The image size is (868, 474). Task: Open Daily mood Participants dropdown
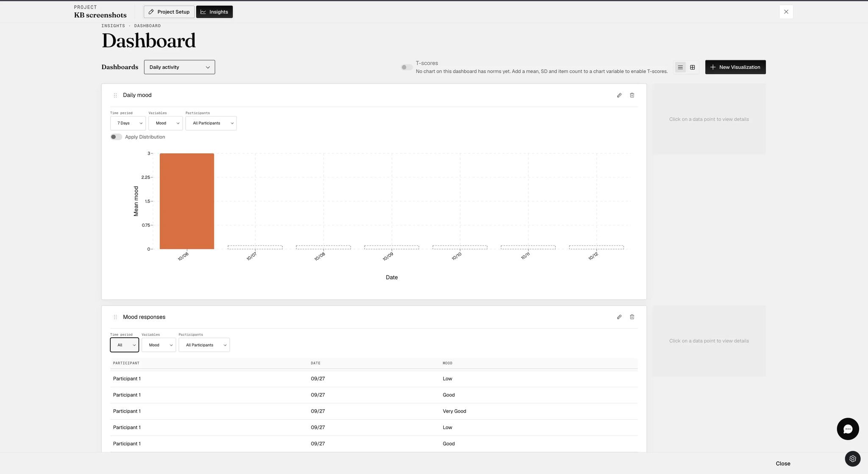[211, 123]
